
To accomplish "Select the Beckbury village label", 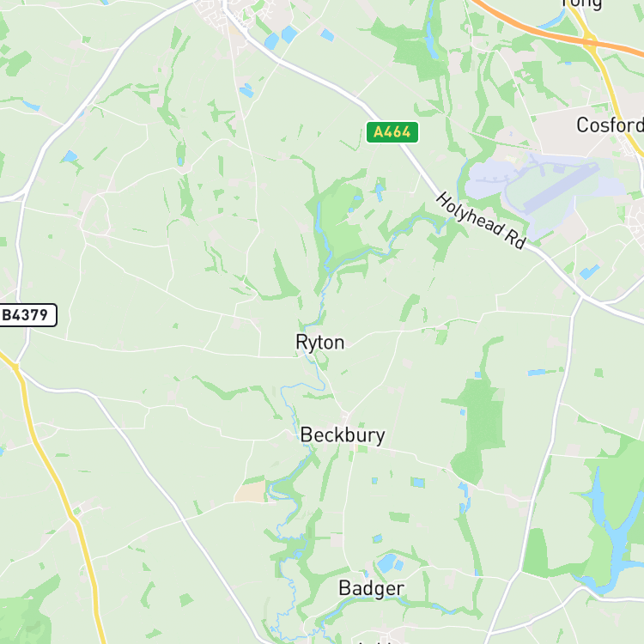I will 343,435.
